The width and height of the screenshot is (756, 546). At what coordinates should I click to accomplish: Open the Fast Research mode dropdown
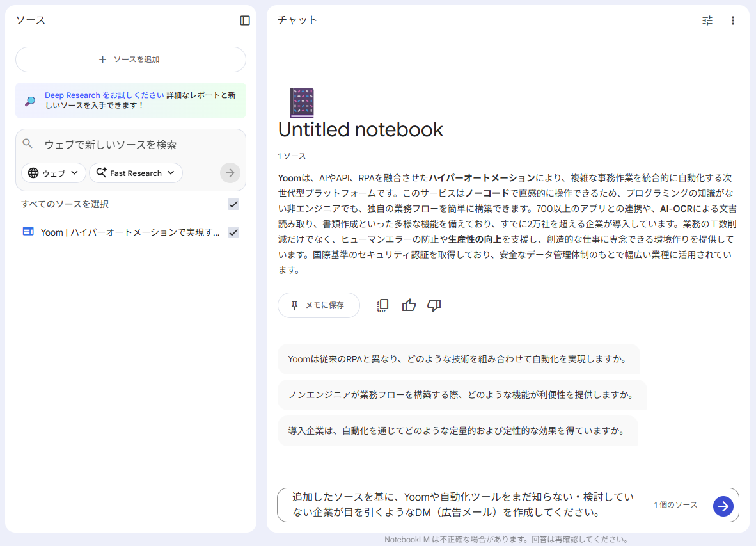point(136,173)
